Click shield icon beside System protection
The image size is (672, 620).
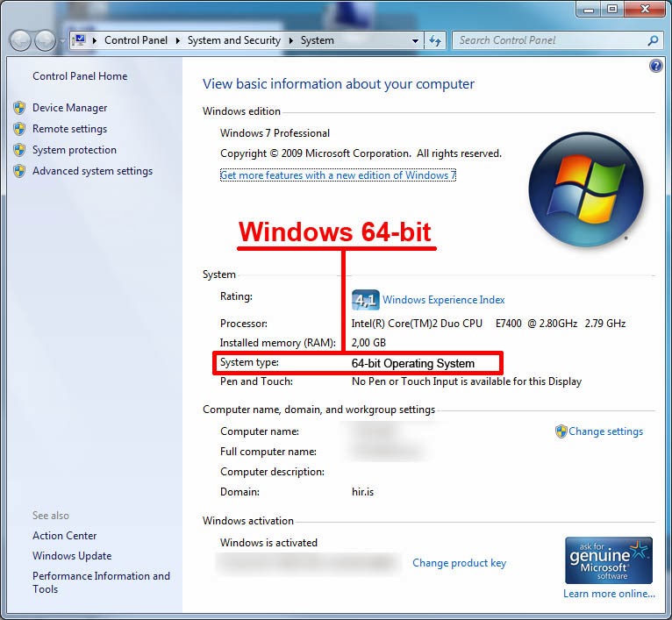(19, 150)
